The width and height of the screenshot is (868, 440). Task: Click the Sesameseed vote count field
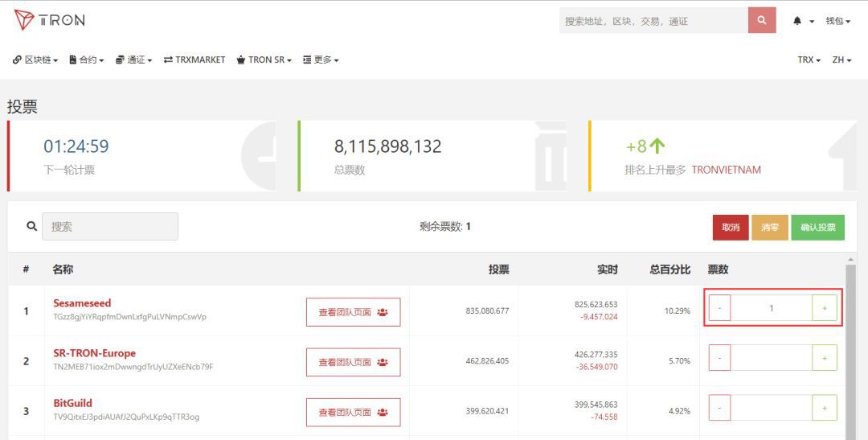coord(771,307)
